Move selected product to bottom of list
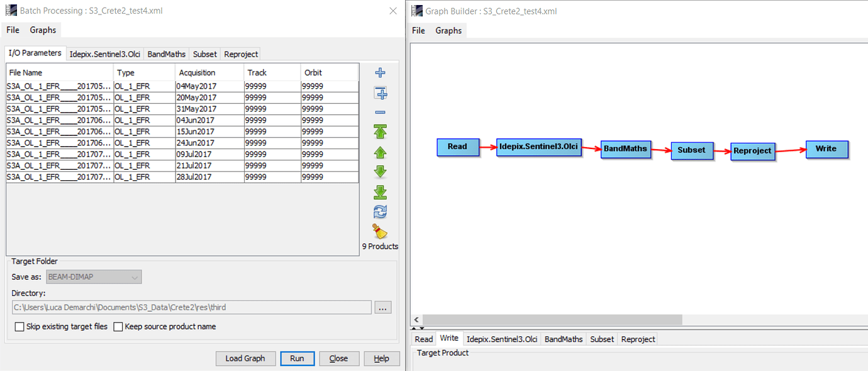Viewport: 868px width, 371px height. coord(380,192)
